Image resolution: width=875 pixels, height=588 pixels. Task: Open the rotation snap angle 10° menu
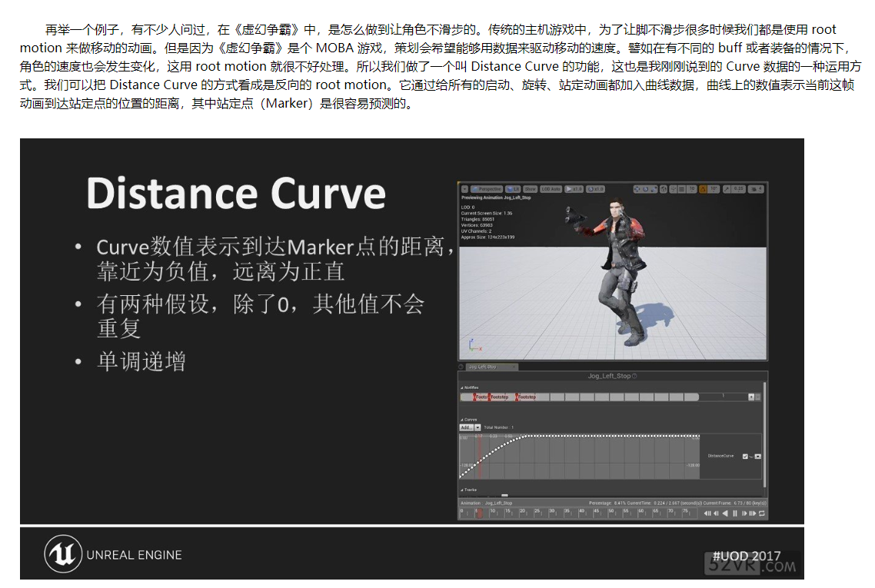tap(714, 189)
